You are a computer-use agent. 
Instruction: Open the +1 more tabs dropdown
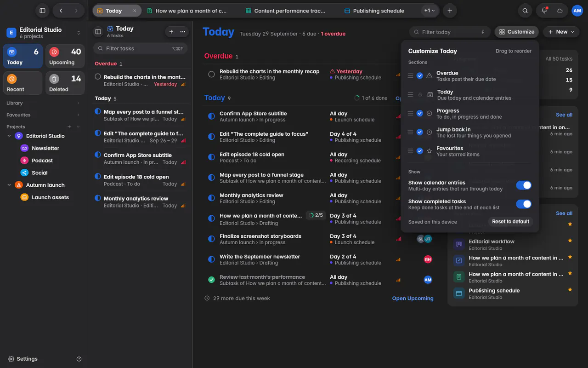[x=430, y=11]
